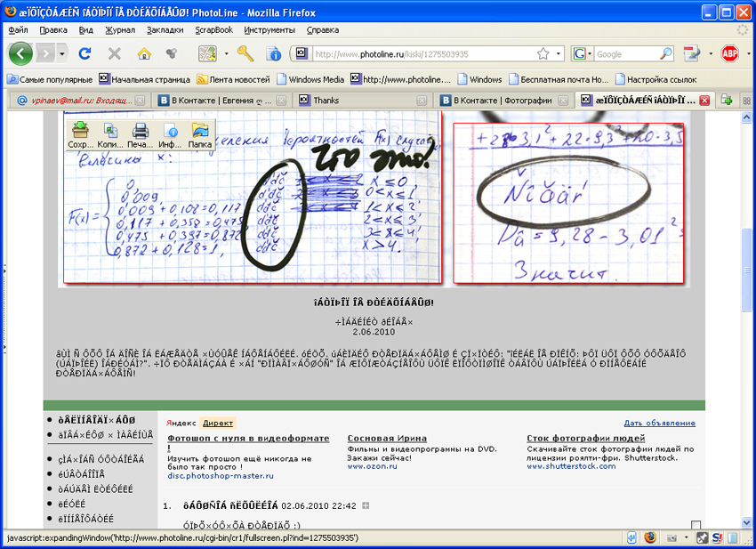Open the Windows Media bookmark
Screen dimensions: 756x549
pyautogui.click(x=310, y=79)
